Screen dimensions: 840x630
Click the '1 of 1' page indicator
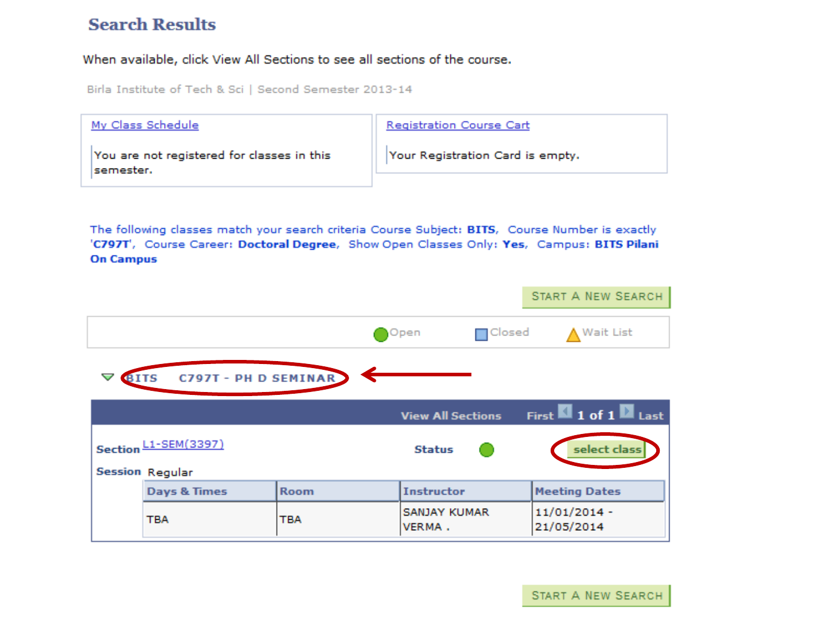point(596,415)
